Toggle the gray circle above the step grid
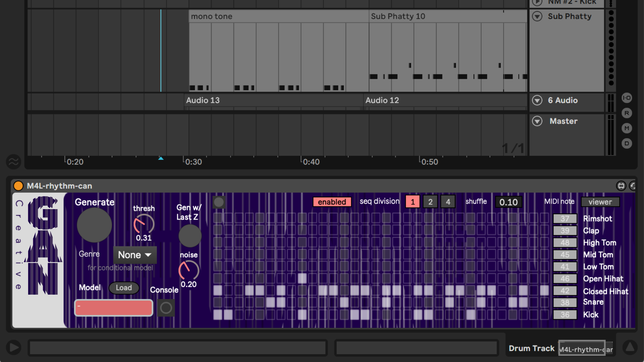Image resolution: width=644 pixels, height=362 pixels. (219, 202)
